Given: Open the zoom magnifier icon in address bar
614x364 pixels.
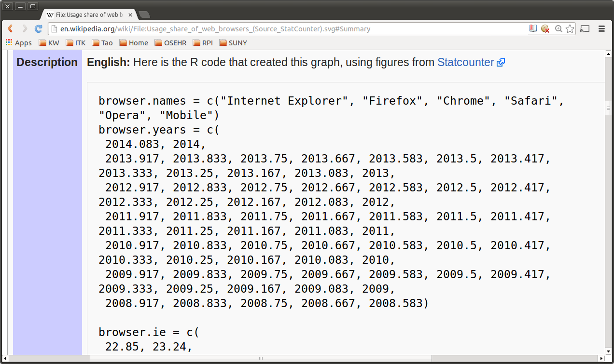Looking at the screenshot, I should [558, 29].
